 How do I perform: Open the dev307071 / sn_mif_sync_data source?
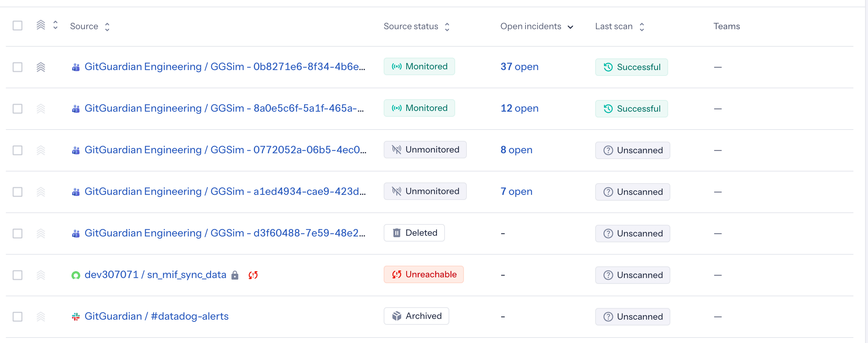pos(155,275)
